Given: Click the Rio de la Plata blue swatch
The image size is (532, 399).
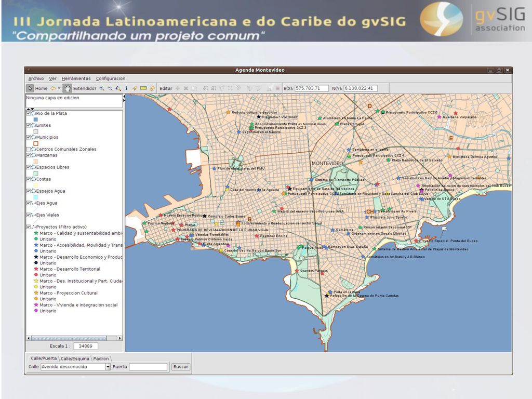Looking at the screenshot, I should [36, 119].
